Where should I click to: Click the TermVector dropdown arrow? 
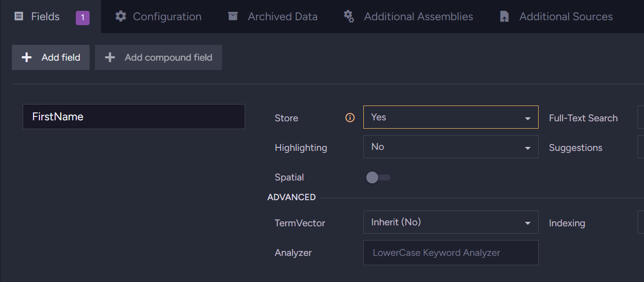pyautogui.click(x=528, y=224)
